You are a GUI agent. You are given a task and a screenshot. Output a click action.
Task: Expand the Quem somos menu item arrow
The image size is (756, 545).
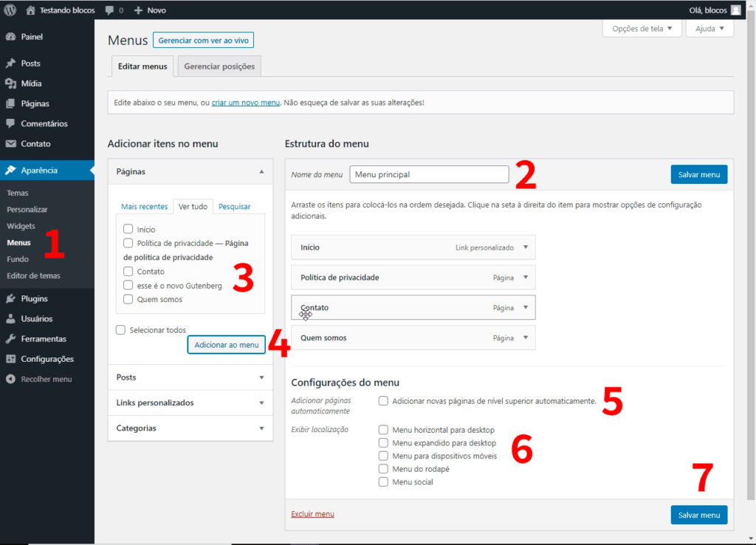click(526, 337)
